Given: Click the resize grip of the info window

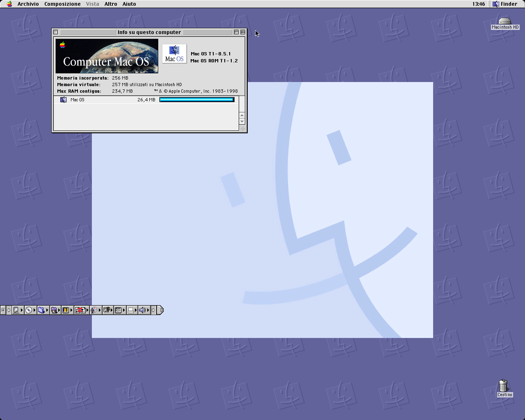Looking at the screenshot, I should pos(242,128).
